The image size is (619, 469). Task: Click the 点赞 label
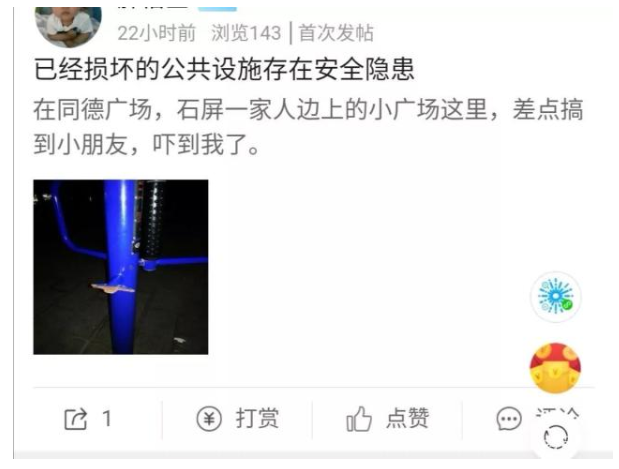(x=407, y=418)
